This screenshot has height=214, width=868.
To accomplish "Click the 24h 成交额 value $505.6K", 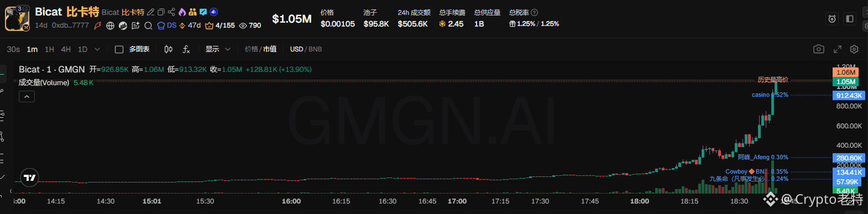I will (x=412, y=24).
